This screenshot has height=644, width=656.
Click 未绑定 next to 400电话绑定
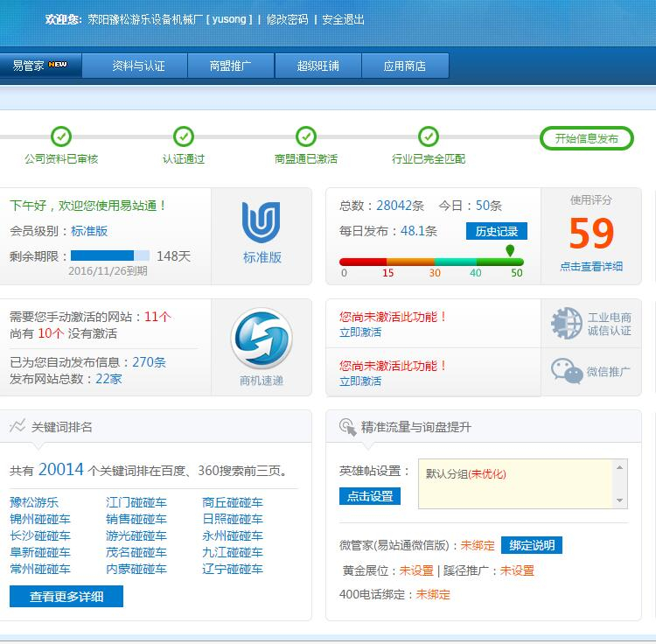(x=433, y=595)
